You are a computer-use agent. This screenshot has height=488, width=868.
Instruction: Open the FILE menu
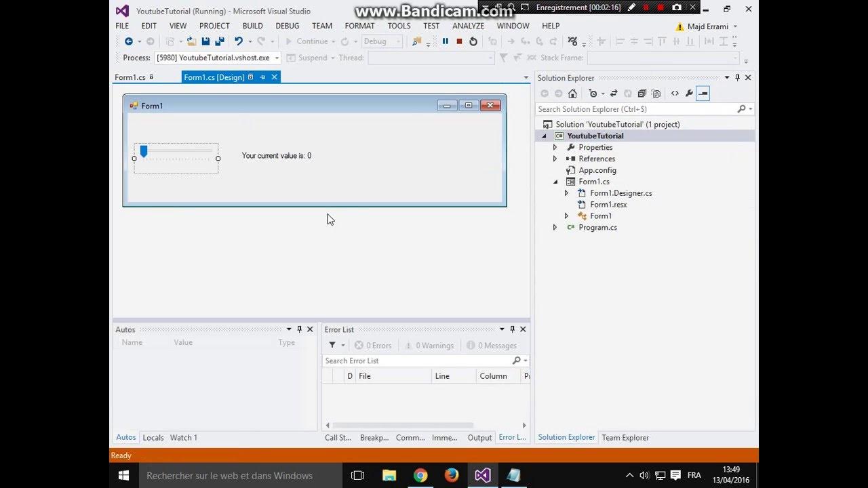coord(122,26)
